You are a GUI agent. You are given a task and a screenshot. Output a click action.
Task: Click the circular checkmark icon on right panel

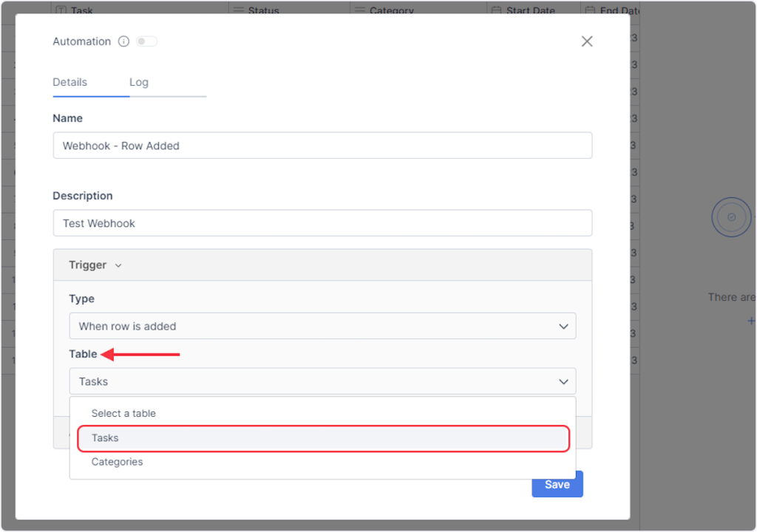tap(731, 217)
